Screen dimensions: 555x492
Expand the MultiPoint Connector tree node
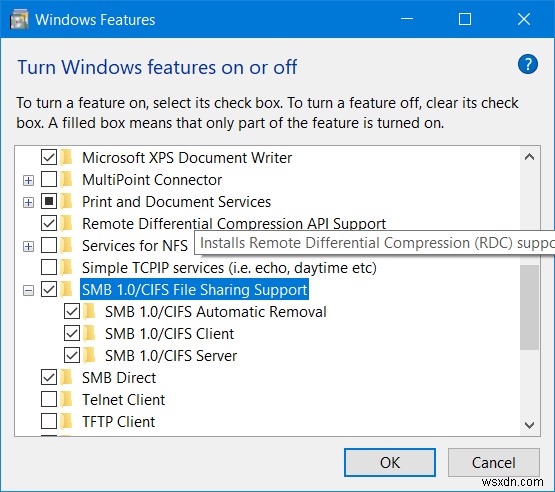28,181
